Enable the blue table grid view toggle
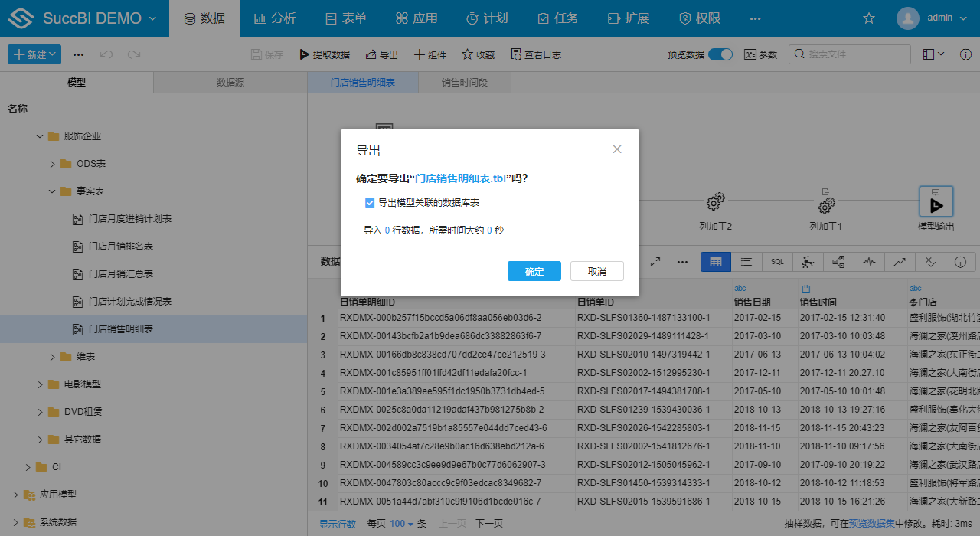This screenshot has height=536, width=980. [x=715, y=262]
